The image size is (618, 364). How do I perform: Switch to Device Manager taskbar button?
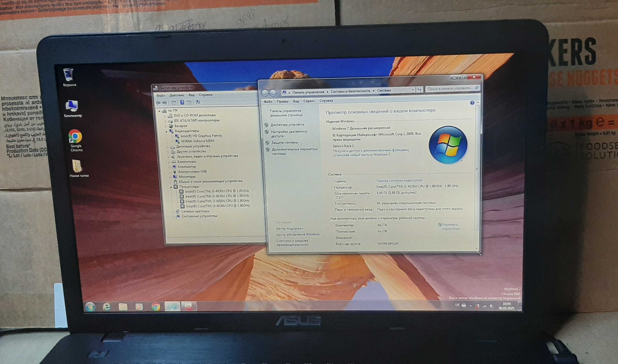tap(189, 306)
